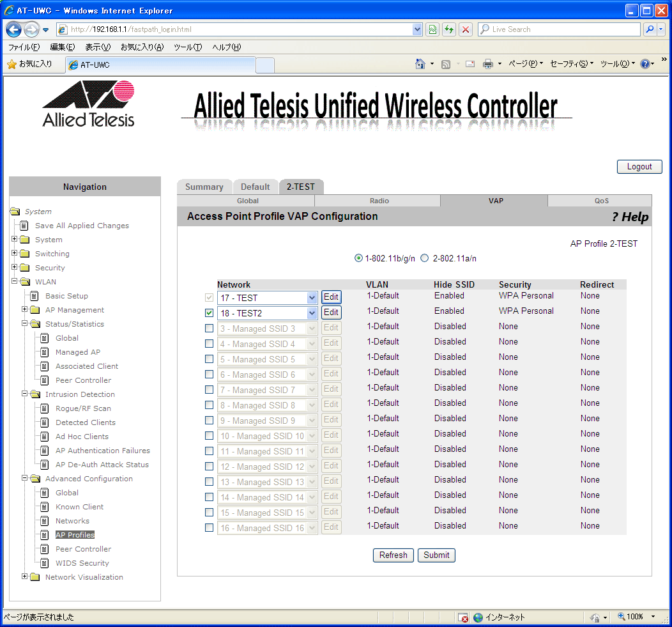Screen dimensions: 672x627
Task: Click the Networks page icon
Action: pos(45,521)
